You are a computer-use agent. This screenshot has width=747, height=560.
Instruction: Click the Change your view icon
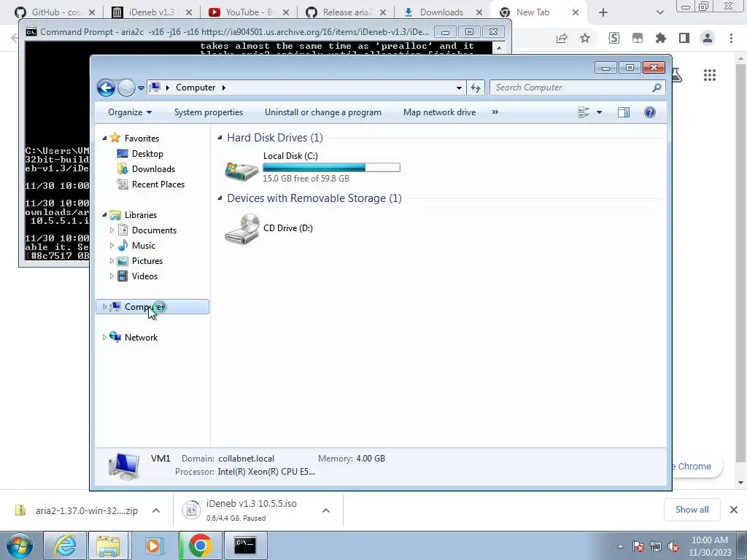pos(584,112)
